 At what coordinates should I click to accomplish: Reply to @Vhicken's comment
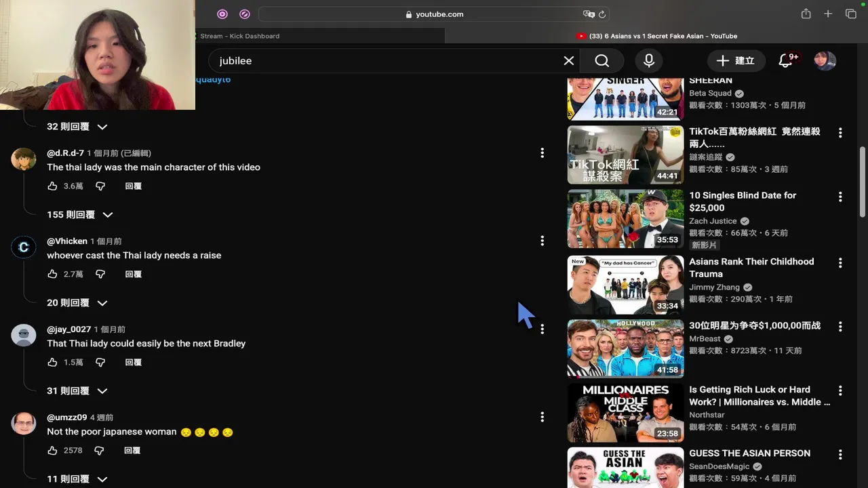coord(134,274)
